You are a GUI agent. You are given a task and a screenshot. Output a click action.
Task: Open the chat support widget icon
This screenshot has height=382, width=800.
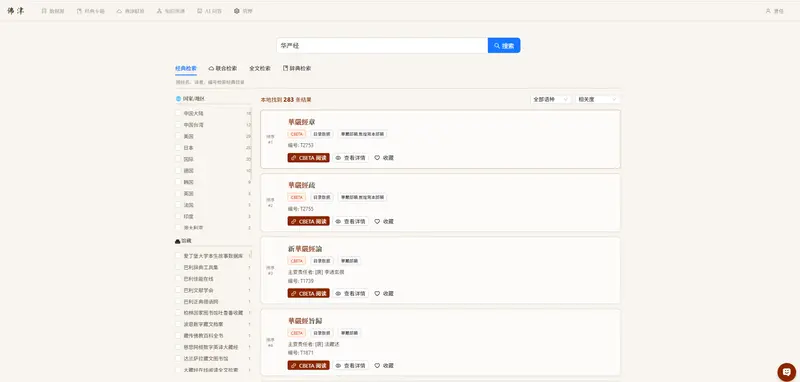pyautogui.click(x=786, y=372)
